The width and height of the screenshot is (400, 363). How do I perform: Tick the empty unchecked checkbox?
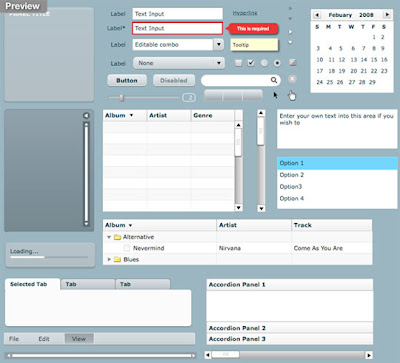pyautogui.click(x=238, y=63)
